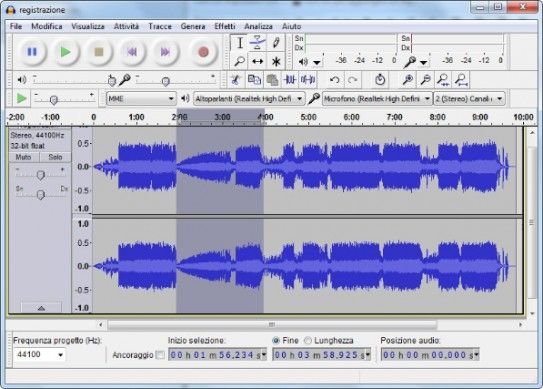Start playback with the large green Play button

tap(65, 52)
